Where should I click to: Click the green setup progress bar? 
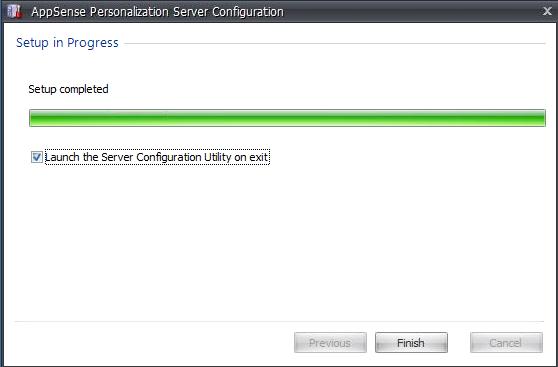(287, 118)
